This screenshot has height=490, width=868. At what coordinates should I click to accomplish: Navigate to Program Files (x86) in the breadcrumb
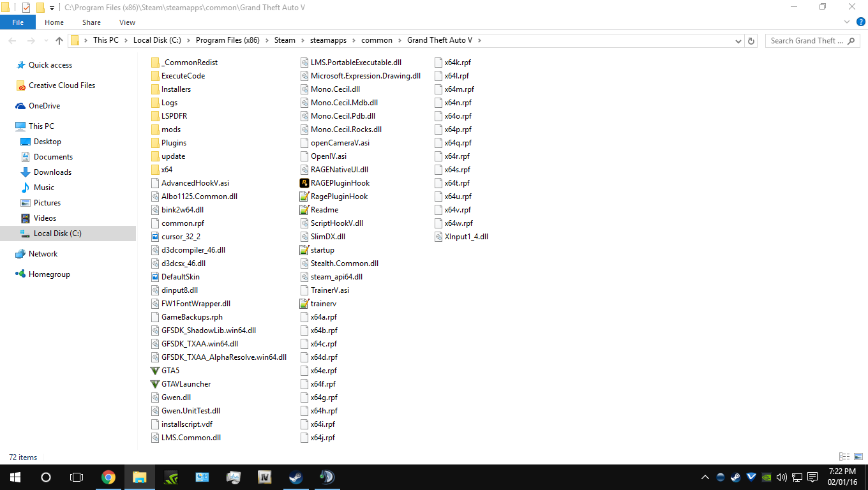(x=228, y=40)
